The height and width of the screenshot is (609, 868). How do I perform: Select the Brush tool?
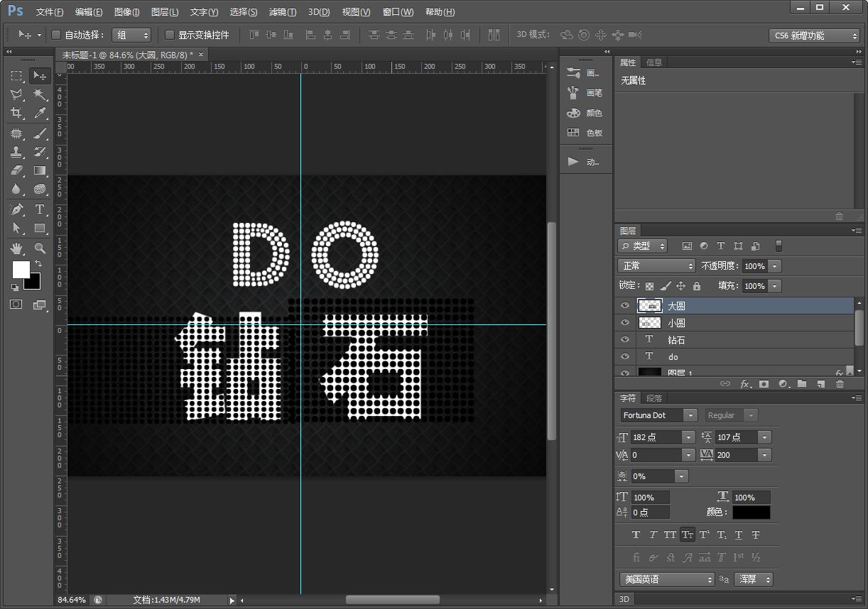click(40, 133)
